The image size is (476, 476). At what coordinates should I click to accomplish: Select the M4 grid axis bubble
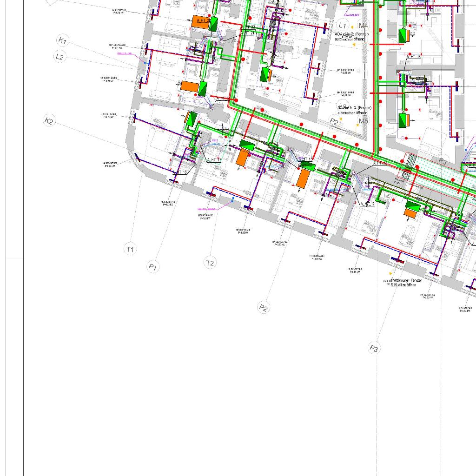[363, 26]
